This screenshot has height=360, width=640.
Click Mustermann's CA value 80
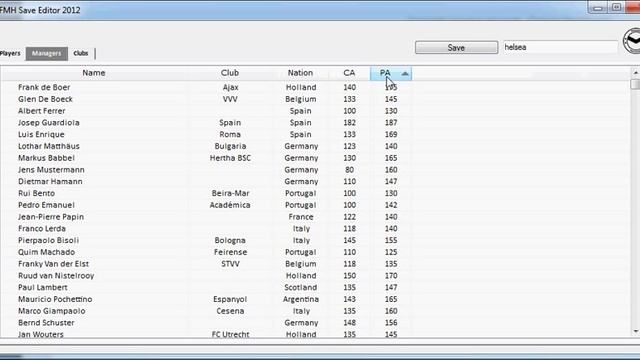pyautogui.click(x=349, y=170)
